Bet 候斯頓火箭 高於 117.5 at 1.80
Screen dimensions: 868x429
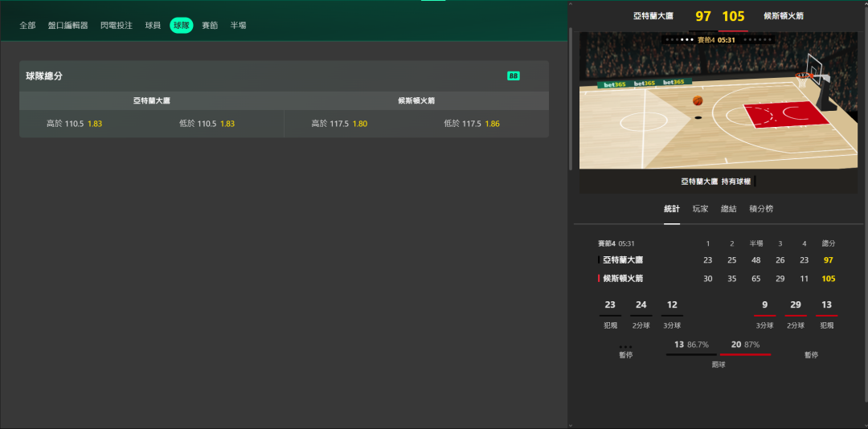click(339, 124)
